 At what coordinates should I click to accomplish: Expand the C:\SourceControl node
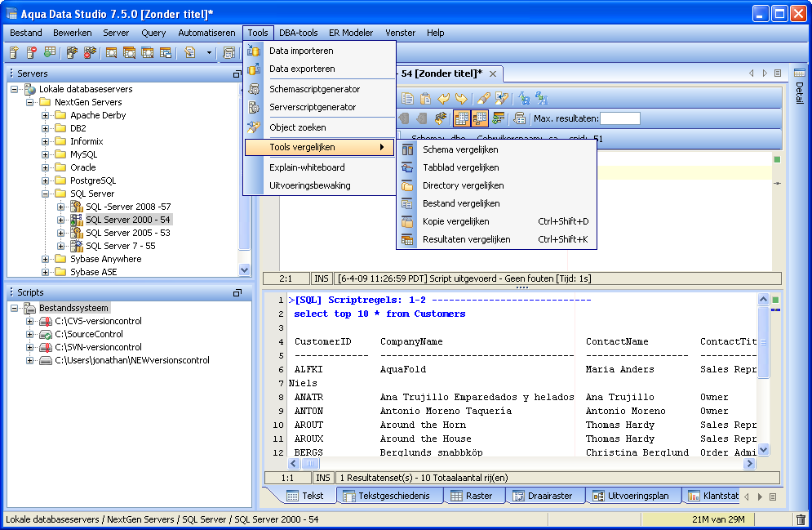[30, 335]
